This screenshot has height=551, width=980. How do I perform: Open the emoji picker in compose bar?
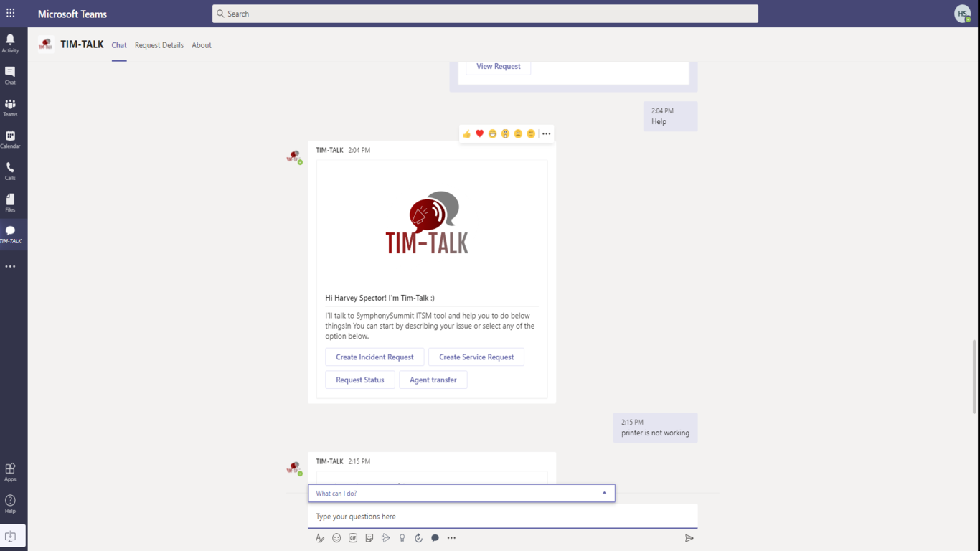coord(336,538)
